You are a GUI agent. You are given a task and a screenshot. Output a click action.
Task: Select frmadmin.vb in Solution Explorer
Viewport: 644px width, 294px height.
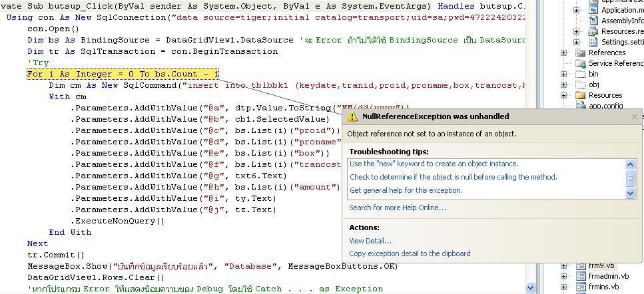click(x=609, y=276)
